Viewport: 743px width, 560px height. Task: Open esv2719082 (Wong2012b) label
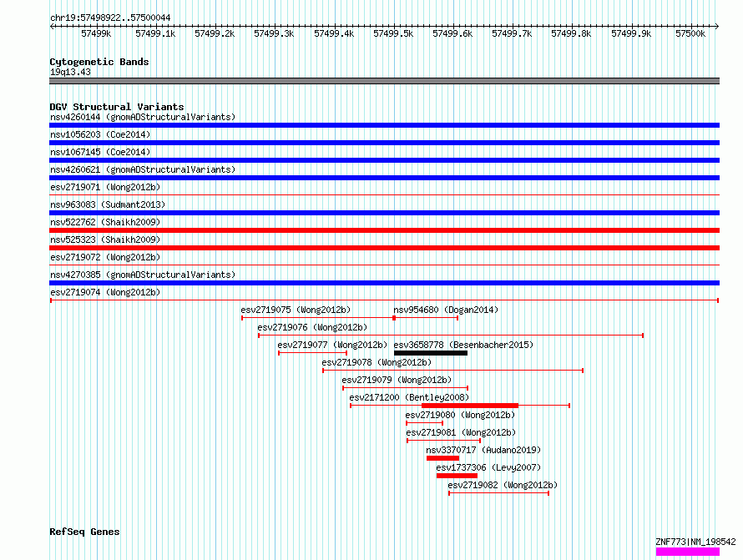[x=503, y=485]
